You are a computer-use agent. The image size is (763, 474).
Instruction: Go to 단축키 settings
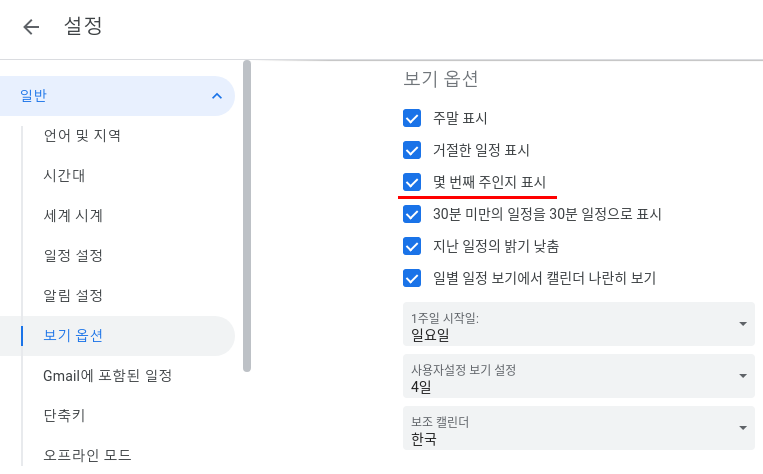coord(64,415)
